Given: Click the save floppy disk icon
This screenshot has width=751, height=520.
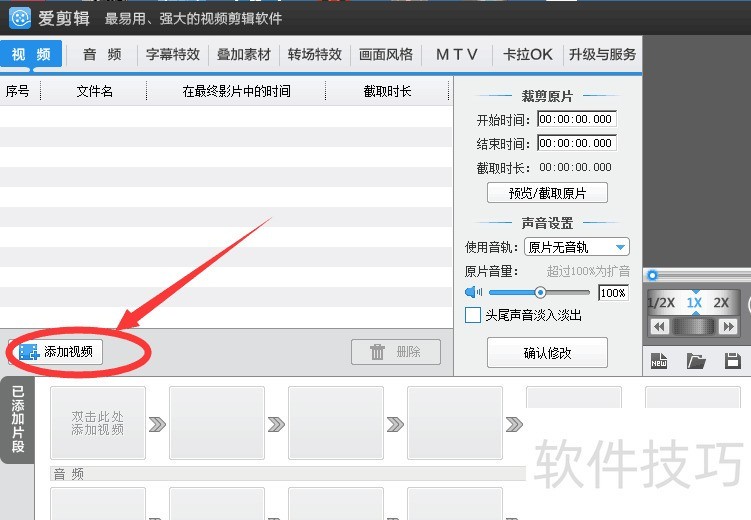Looking at the screenshot, I should (732, 361).
